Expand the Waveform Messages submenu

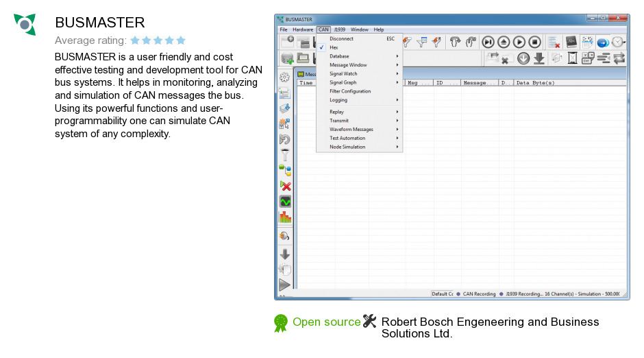coord(359,129)
